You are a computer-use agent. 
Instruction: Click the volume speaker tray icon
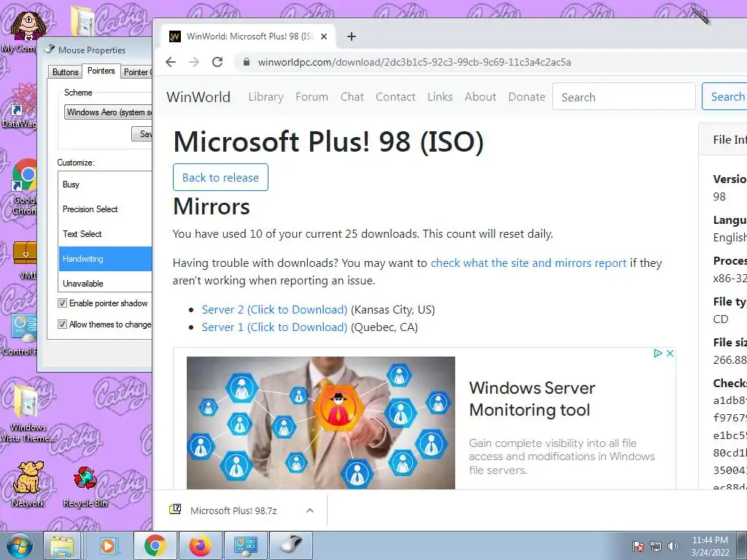[x=673, y=546]
